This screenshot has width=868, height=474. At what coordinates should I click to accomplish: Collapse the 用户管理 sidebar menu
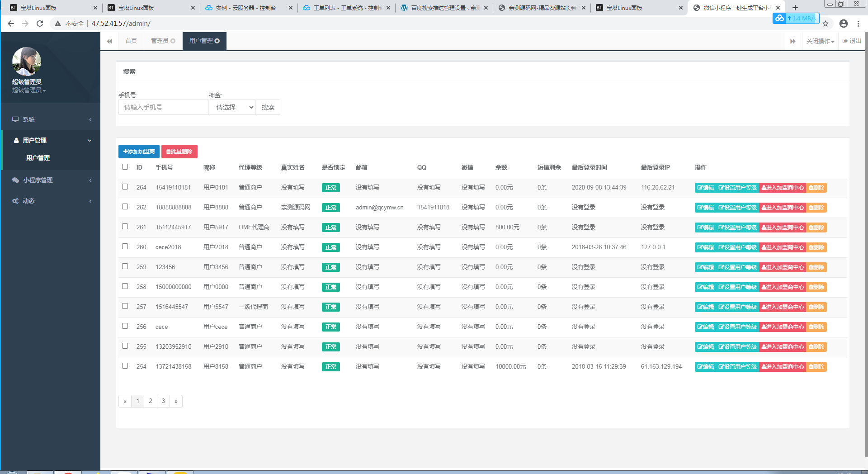click(51, 140)
